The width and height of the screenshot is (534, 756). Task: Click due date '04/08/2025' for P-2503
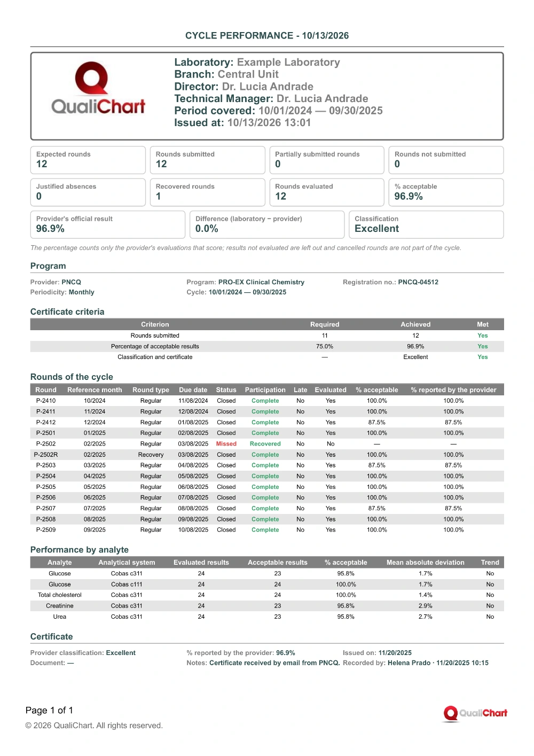pos(193,465)
